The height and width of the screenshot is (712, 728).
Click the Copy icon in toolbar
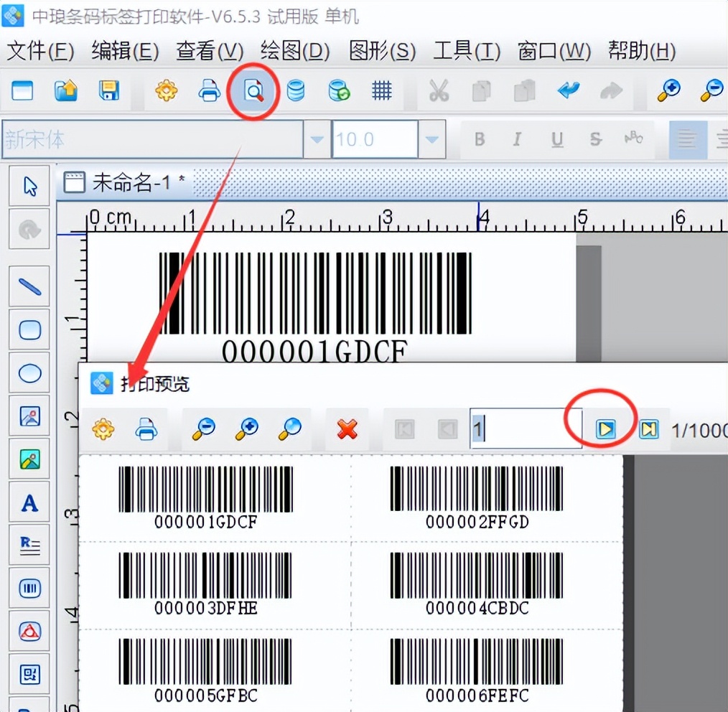tap(482, 90)
